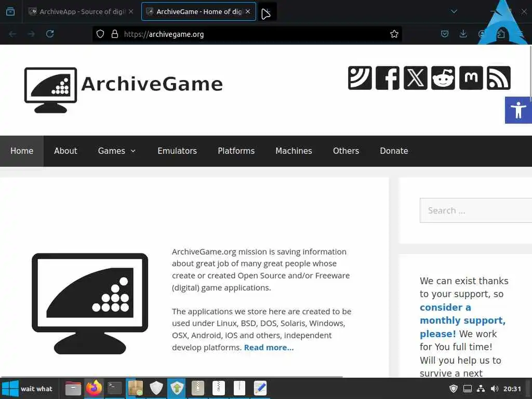Open the green arrow shield taskbar app
532x399 pixels.
tap(177, 389)
